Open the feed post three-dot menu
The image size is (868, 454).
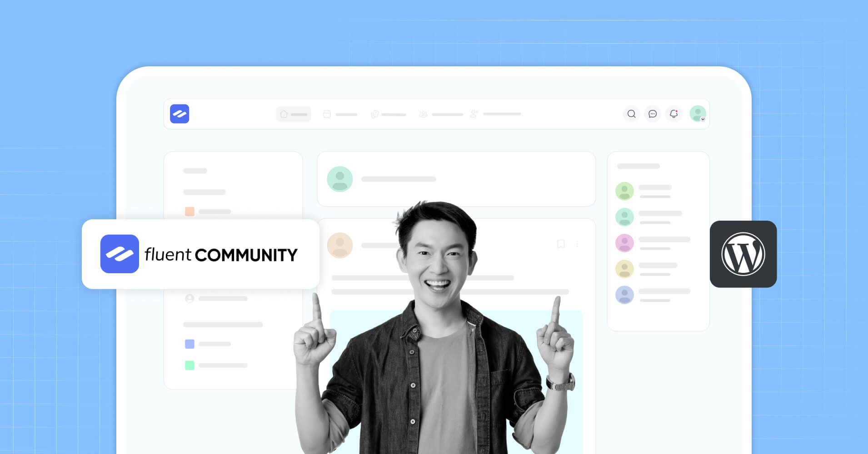(x=577, y=244)
